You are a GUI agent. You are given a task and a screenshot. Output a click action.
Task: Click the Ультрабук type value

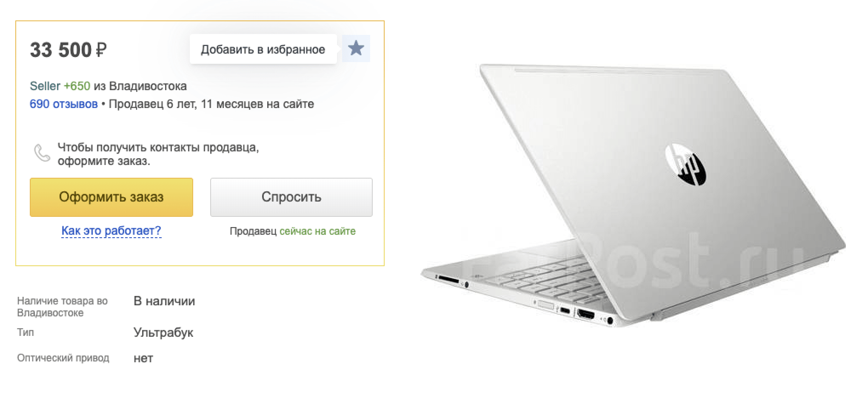(163, 333)
